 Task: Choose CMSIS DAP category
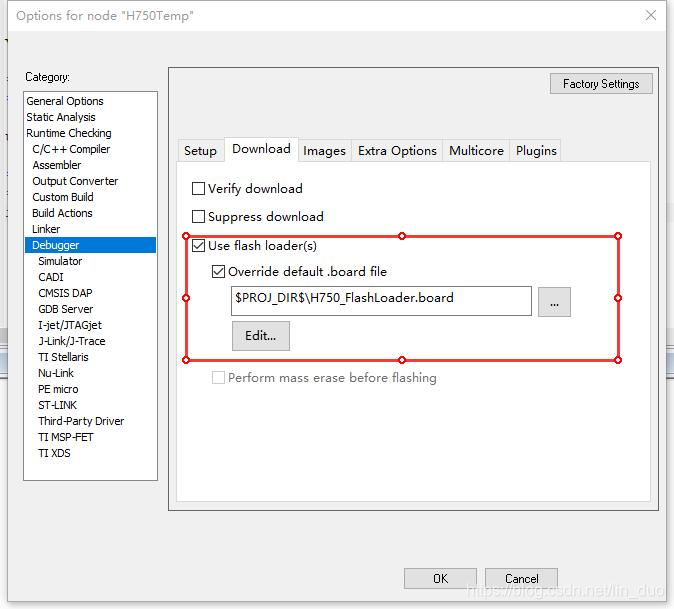pos(90,293)
